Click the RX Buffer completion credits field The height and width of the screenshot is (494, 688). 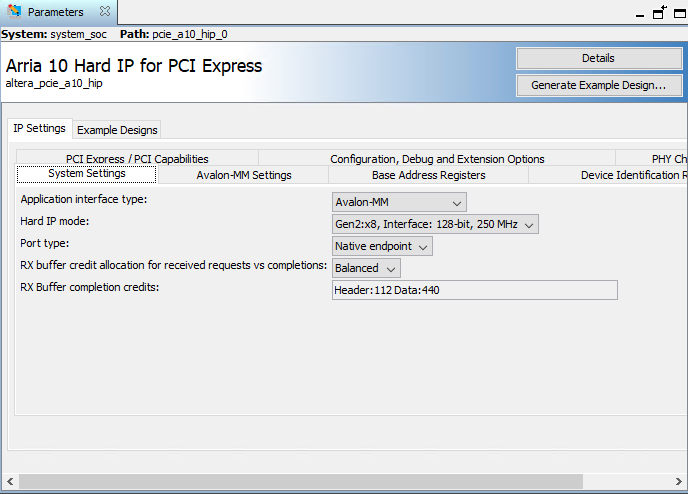click(475, 290)
